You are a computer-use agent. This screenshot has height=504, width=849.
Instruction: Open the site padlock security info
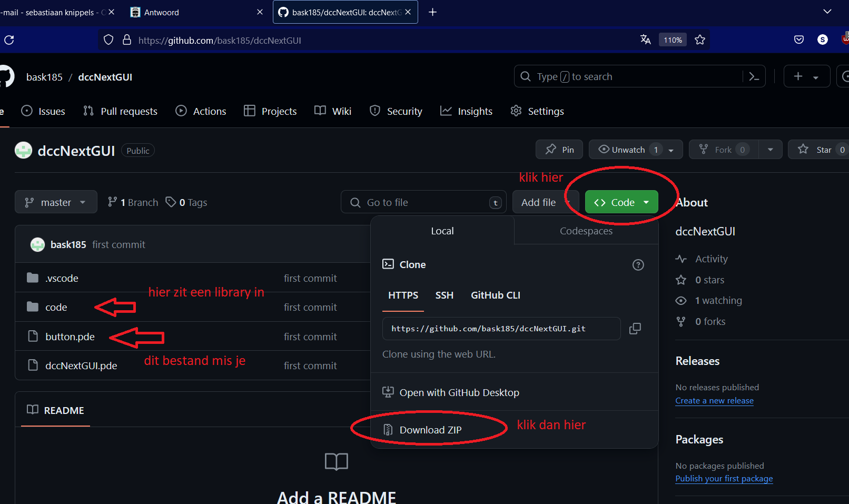(x=126, y=40)
